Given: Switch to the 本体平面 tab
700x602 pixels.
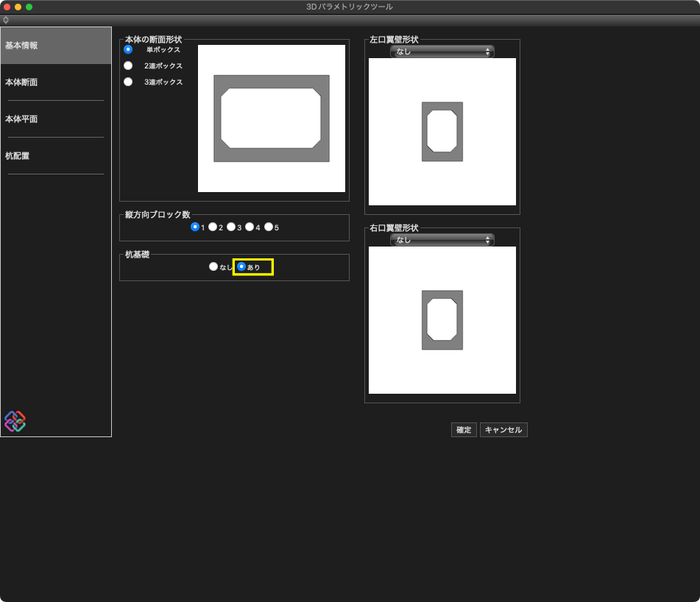Looking at the screenshot, I should pos(56,119).
